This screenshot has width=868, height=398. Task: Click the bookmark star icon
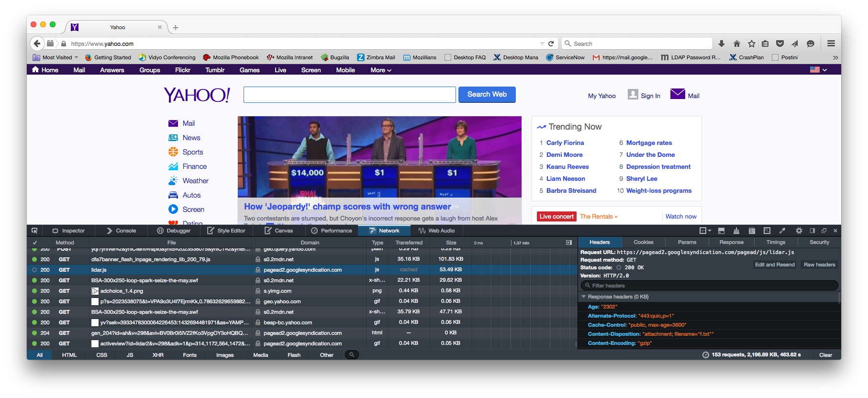(751, 44)
